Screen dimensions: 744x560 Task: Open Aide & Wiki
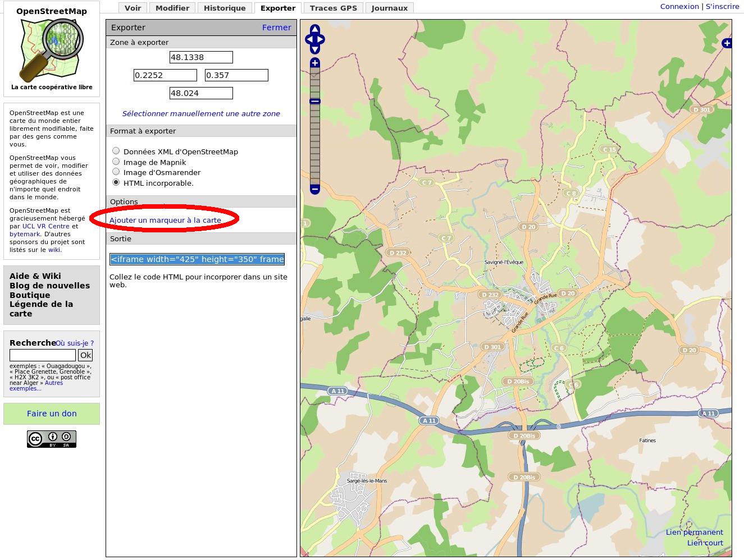(35, 276)
